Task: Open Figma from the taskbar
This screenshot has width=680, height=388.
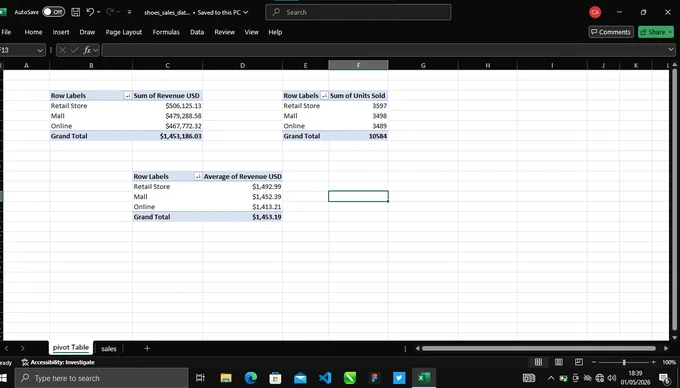Action: tap(375, 378)
